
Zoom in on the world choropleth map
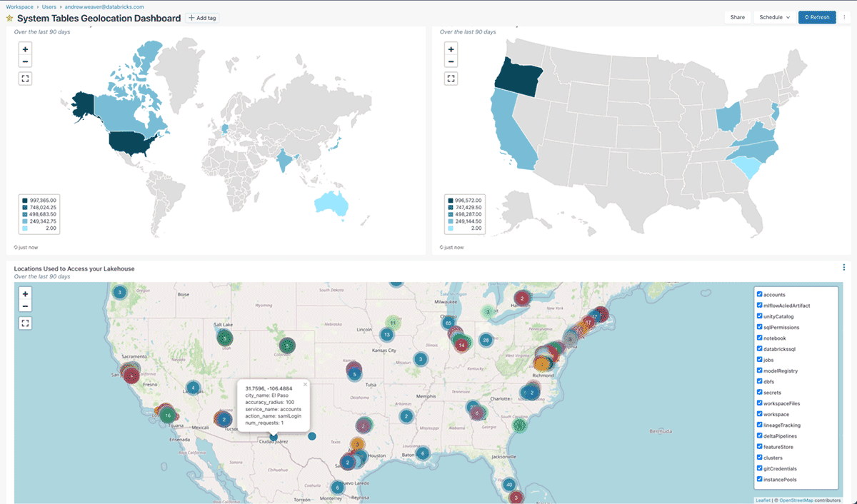pos(26,50)
